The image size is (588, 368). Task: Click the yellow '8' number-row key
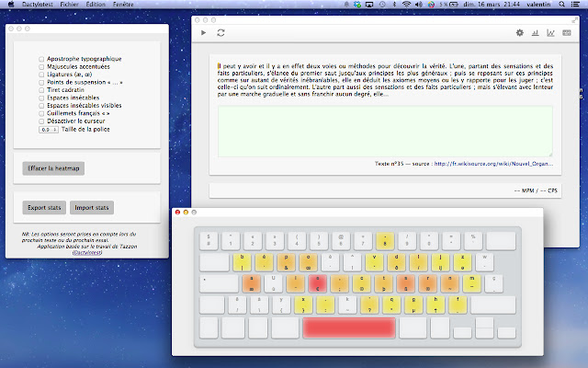click(x=385, y=241)
